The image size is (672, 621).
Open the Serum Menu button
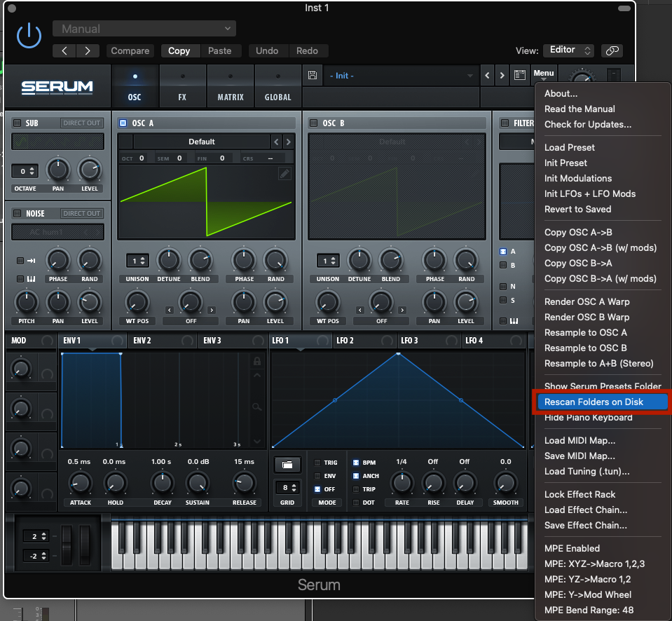544,74
